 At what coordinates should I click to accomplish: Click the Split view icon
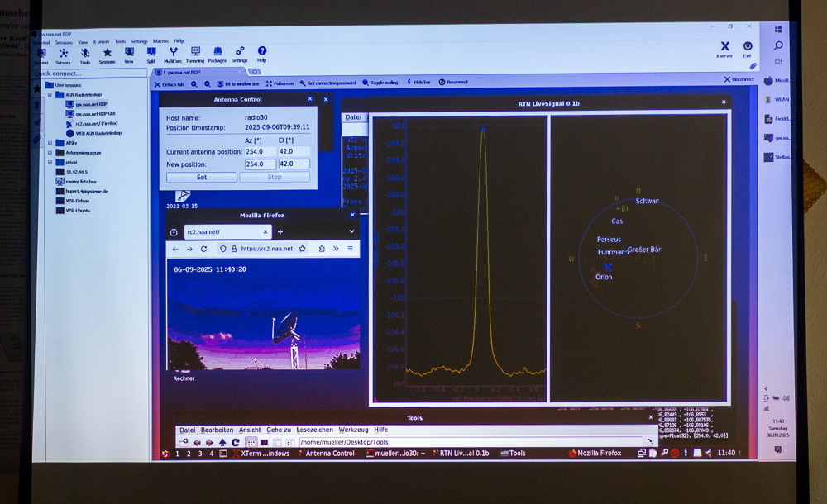pyautogui.click(x=151, y=54)
